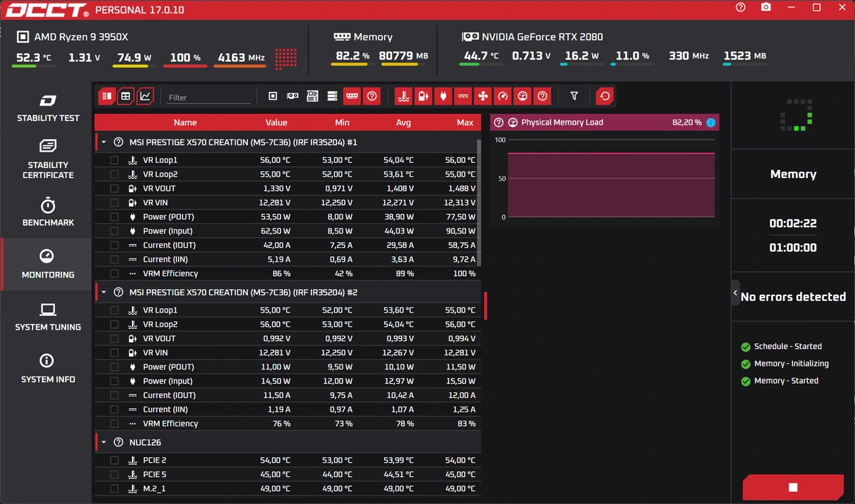Click into the Filter text field
This screenshot has height=504, width=855.
click(209, 97)
